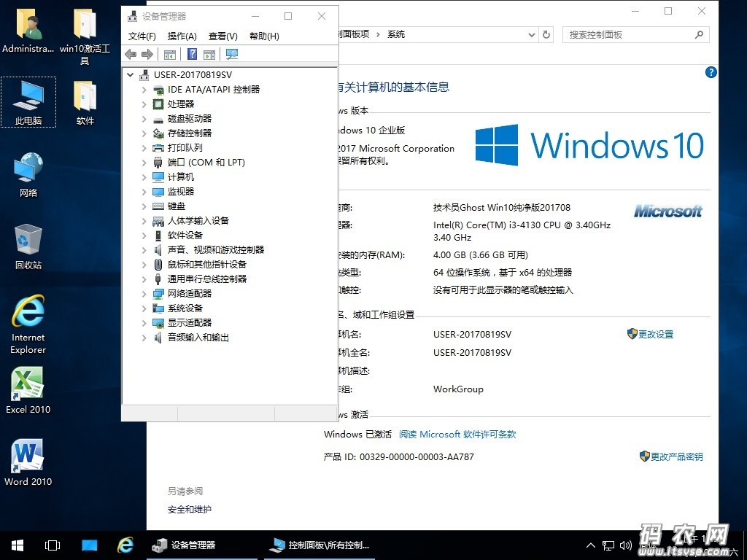747x560 pixels.
Task: Select the 此电脑 desktop icon
Action: coord(28,102)
